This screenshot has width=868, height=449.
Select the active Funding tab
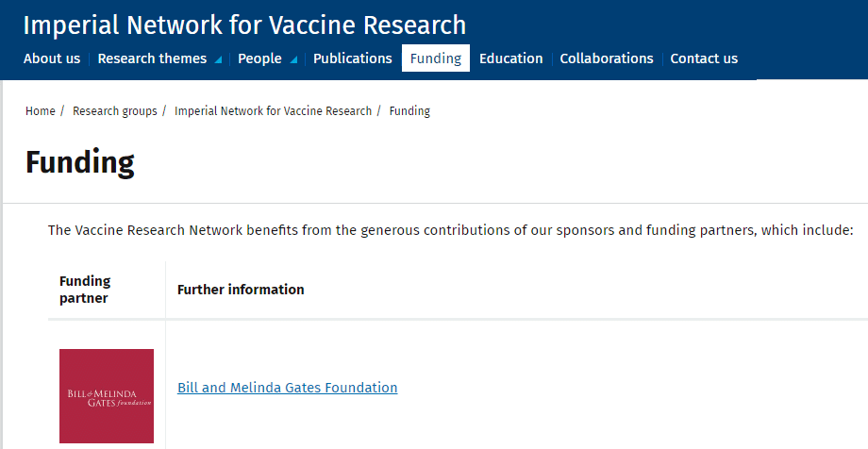[x=436, y=58]
